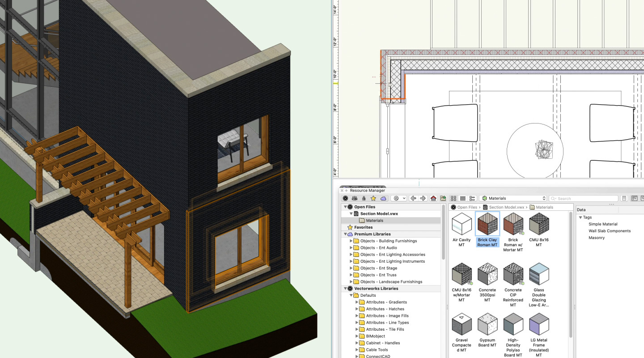The height and width of the screenshot is (358, 644).
Task: Click the Data column header
Action: [x=597, y=209]
